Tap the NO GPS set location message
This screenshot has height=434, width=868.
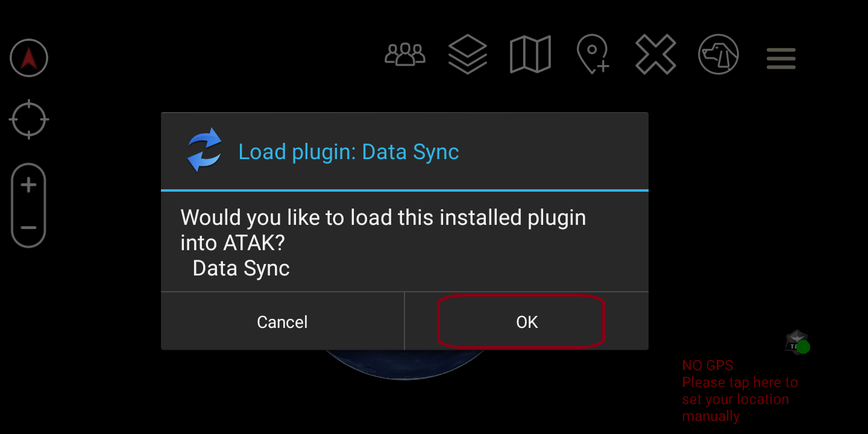pyautogui.click(x=740, y=391)
